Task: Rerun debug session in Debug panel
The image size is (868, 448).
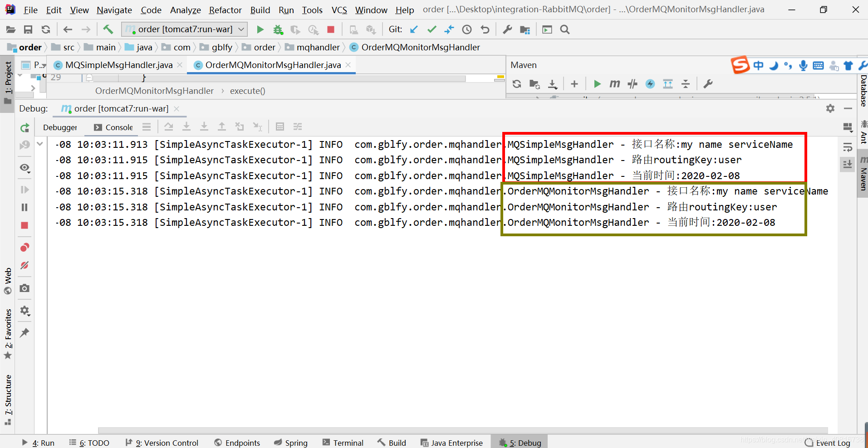Action: click(x=25, y=128)
